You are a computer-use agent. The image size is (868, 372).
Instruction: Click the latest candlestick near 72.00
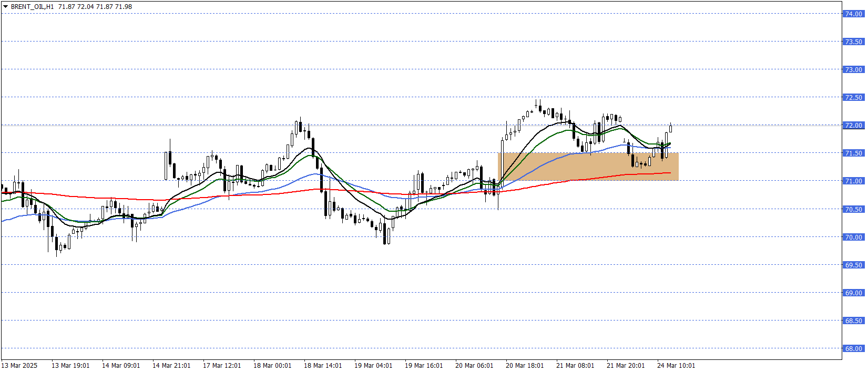point(670,128)
